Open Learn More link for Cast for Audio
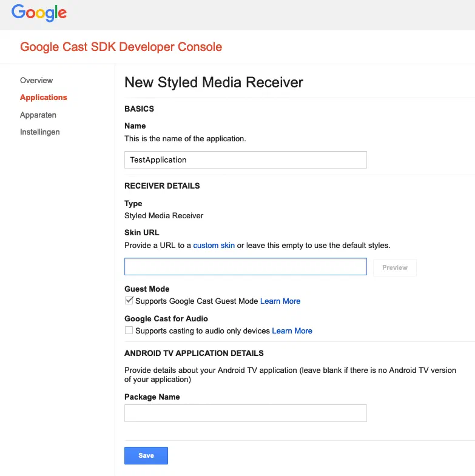The image size is (475, 476). [292, 330]
